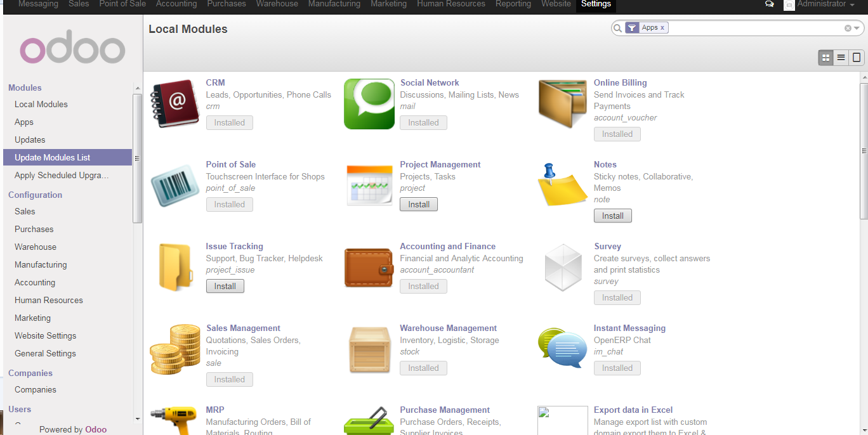The width and height of the screenshot is (868, 435).
Task: Open the Settings top menu
Action: [596, 4]
